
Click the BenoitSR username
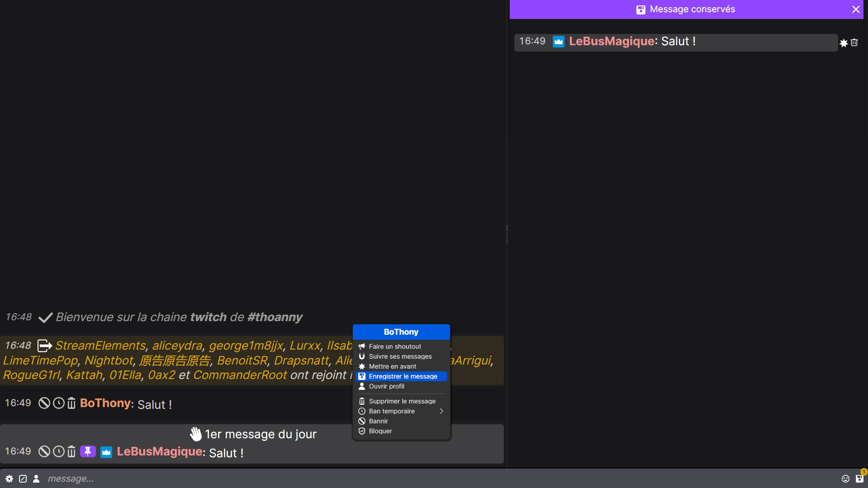(x=242, y=360)
